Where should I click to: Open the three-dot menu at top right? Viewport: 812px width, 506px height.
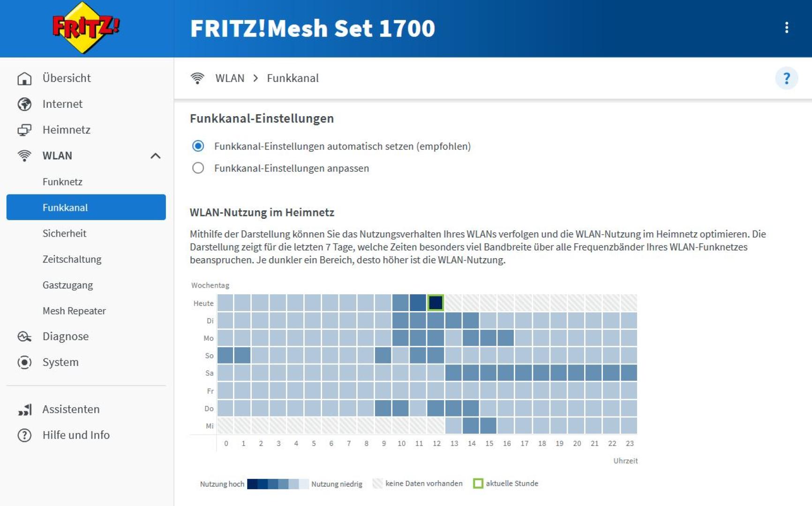(x=786, y=28)
